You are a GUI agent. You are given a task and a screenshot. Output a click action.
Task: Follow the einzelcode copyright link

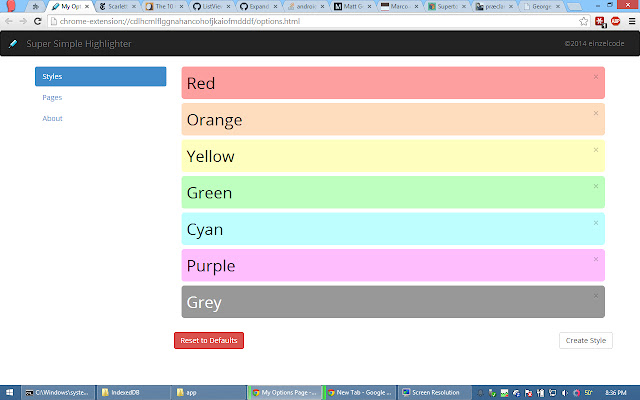[595, 44]
